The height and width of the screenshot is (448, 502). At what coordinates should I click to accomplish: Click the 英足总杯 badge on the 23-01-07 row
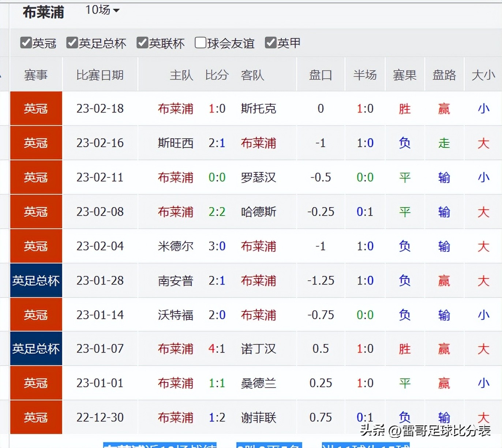tap(35, 349)
